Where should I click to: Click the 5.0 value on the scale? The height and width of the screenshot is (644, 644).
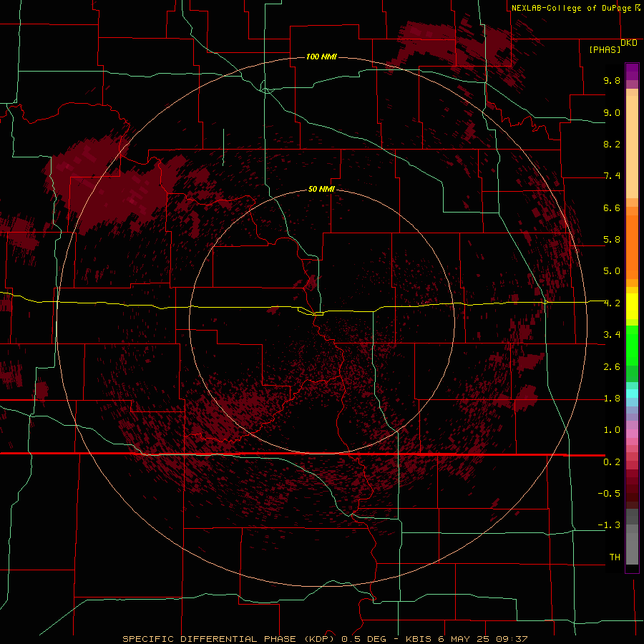612,271
